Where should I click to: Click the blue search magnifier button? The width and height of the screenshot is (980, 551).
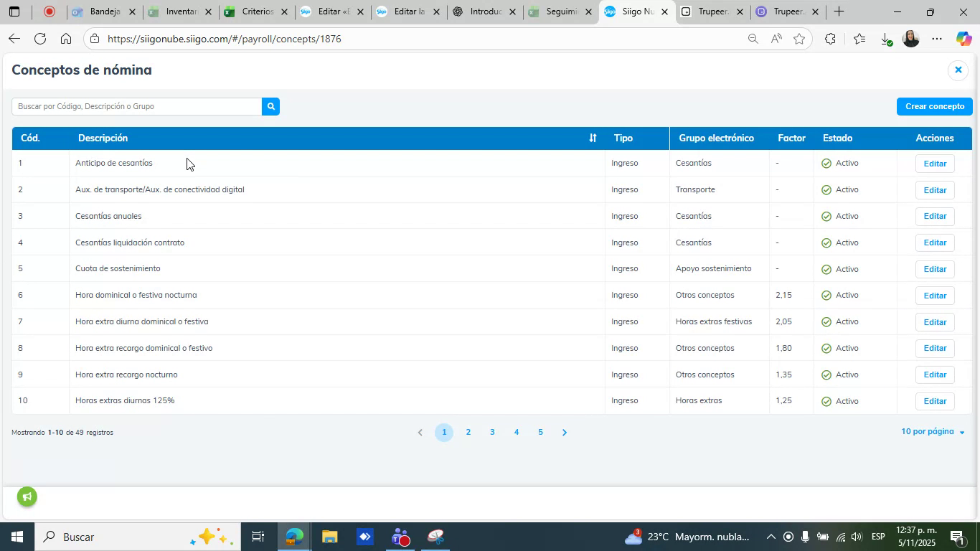(x=270, y=106)
